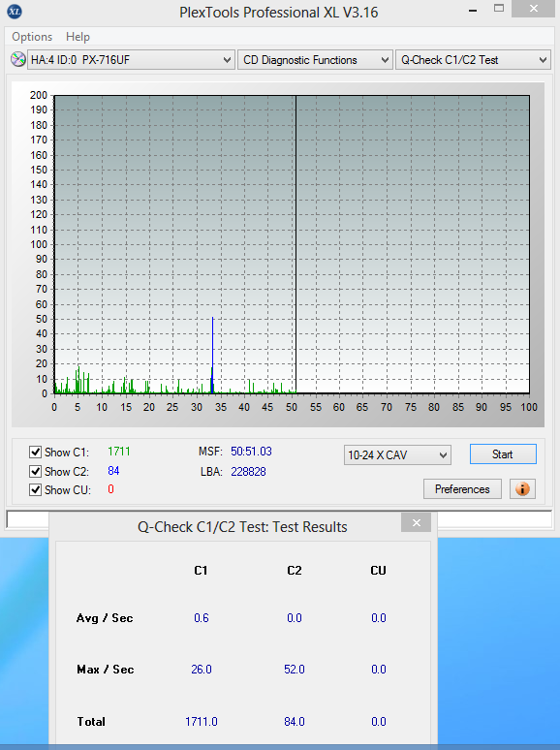Screen dimensions: 560x750
Task: Click C1 Total value 1711.0
Action: pyautogui.click(x=202, y=721)
